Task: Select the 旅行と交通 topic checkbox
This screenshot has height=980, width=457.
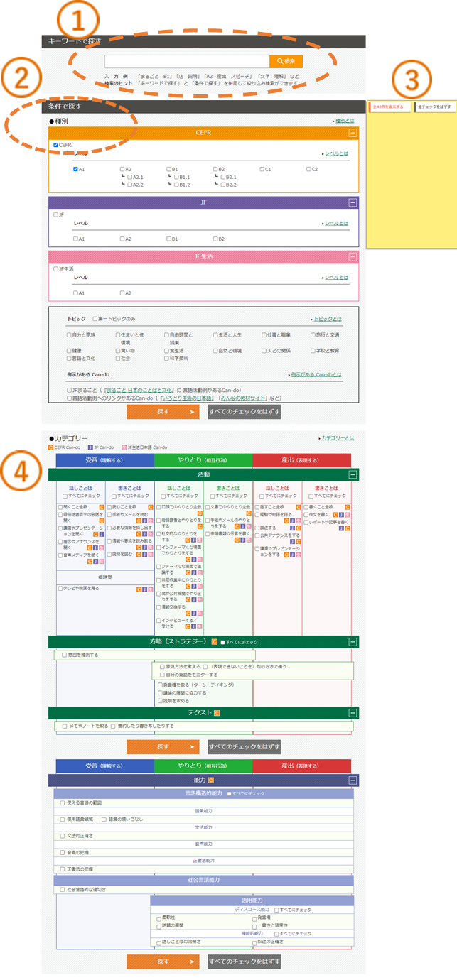Action: pos(313,334)
